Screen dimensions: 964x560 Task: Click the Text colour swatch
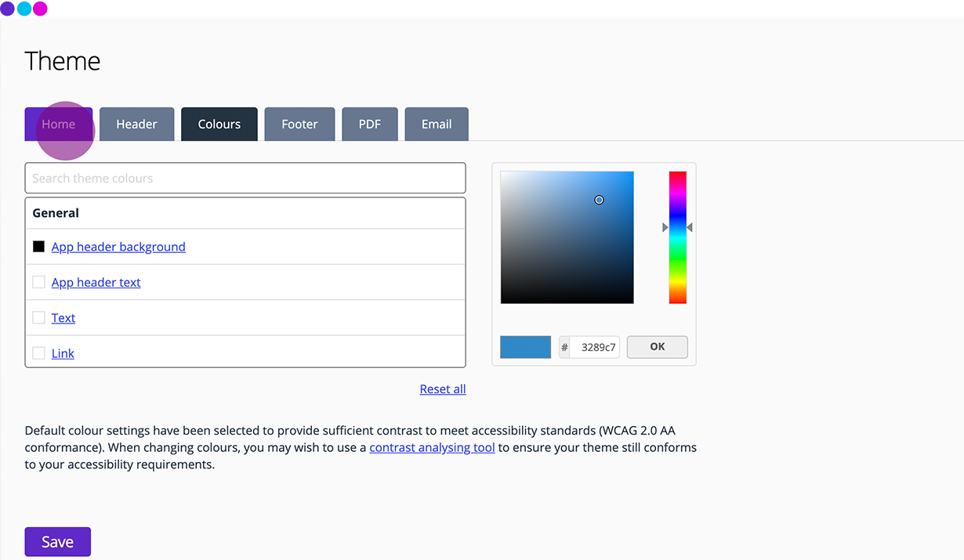pos(38,318)
